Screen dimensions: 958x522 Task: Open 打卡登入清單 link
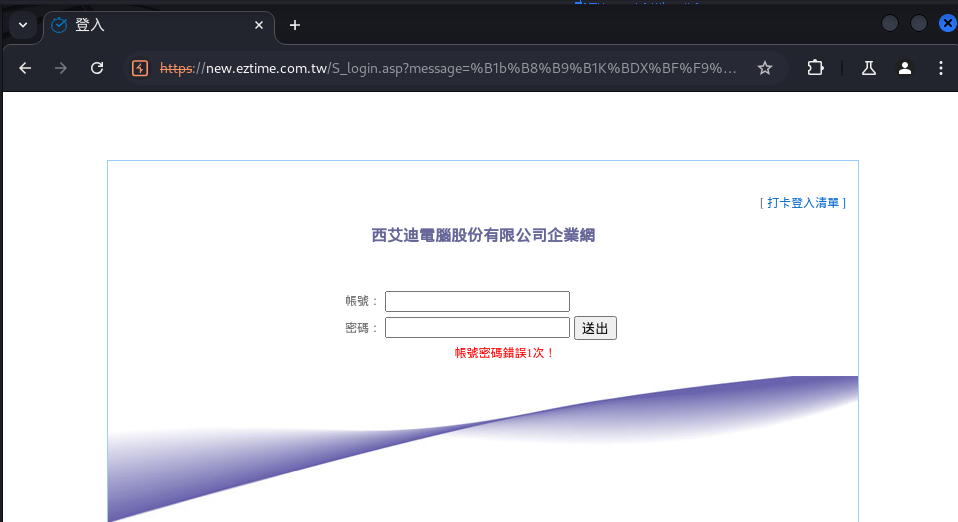tap(803, 203)
